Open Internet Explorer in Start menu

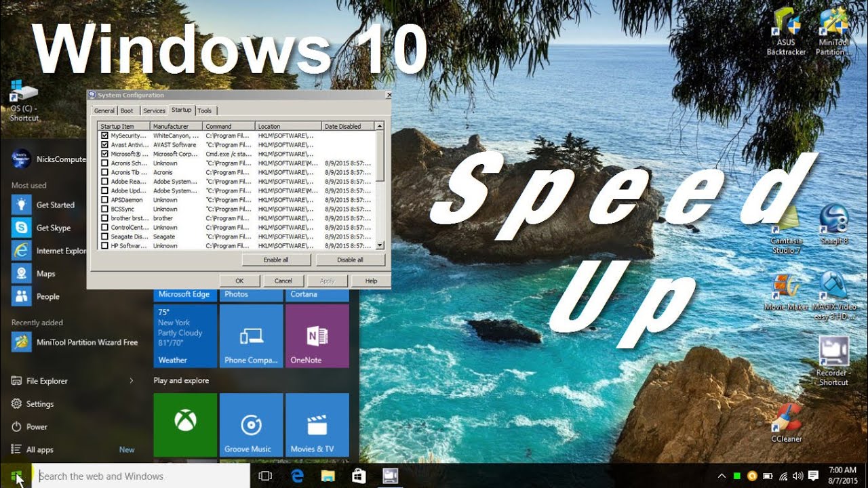coord(49,251)
